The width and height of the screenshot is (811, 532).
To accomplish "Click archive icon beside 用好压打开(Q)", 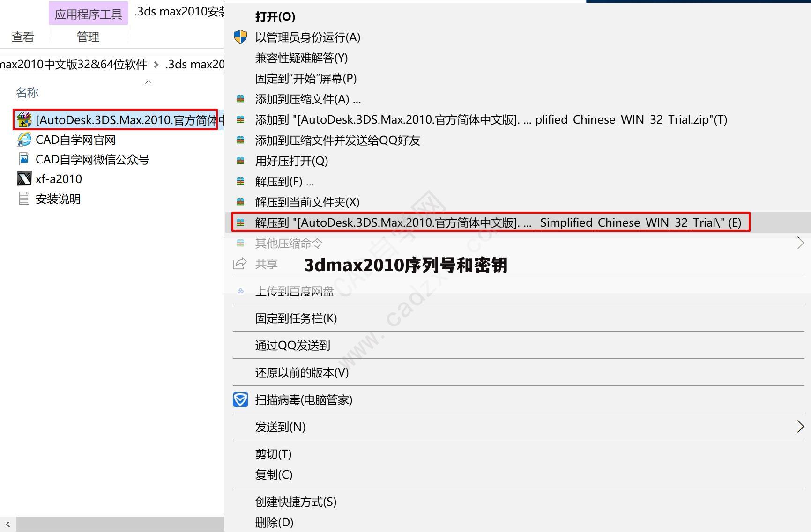I will click(240, 161).
